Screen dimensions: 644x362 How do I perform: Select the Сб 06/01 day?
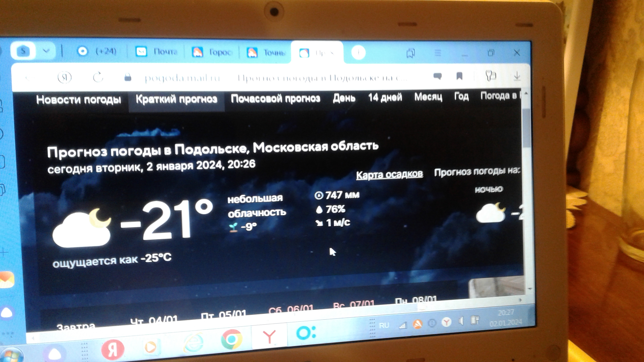coord(291,309)
